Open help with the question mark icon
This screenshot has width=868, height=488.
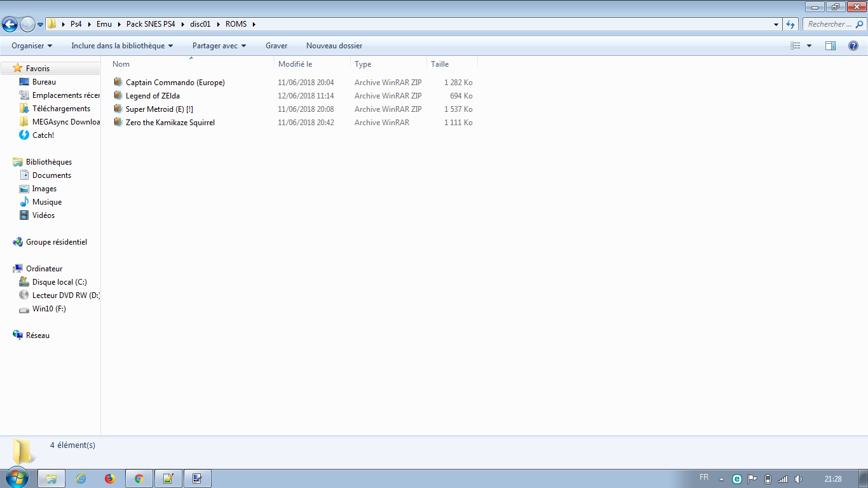[x=853, y=46]
